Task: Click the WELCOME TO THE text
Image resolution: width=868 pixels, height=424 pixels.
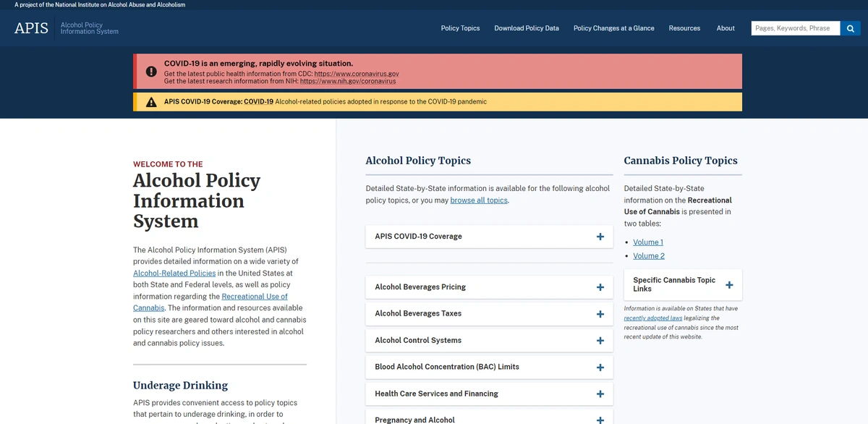Action: [x=168, y=164]
